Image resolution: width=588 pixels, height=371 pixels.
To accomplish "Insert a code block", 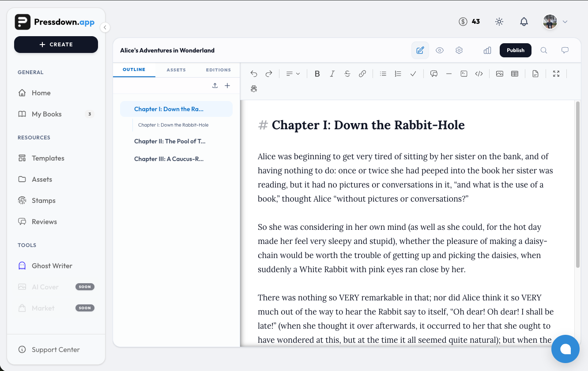I will [x=479, y=74].
